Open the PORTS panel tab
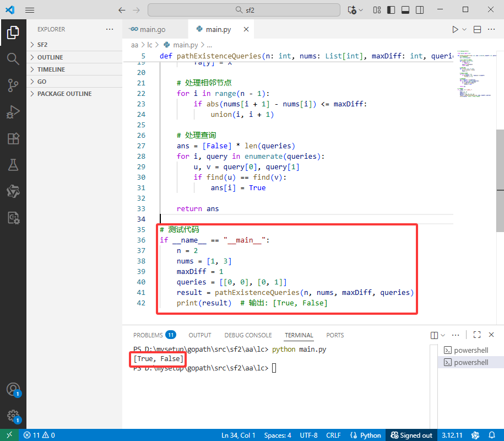This screenshot has height=441, width=504. pyautogui.click(x=335, y=335)
